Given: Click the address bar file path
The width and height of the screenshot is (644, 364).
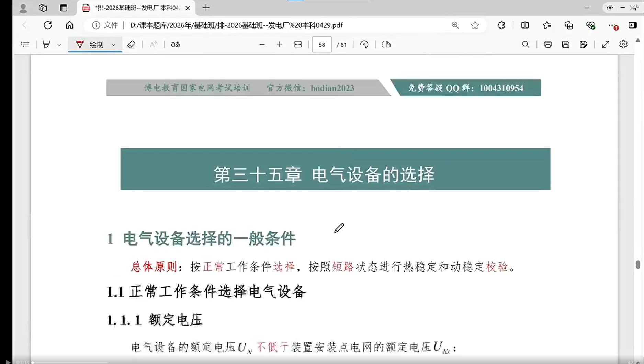Looking at the screenshot, I should point(236,25).
